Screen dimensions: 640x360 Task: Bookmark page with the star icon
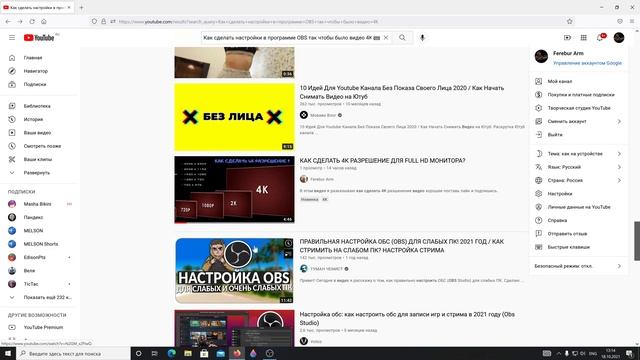[x=569, y=21]
